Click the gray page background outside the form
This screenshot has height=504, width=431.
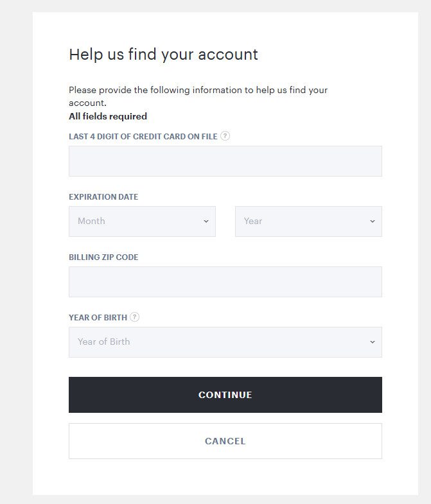16,257
